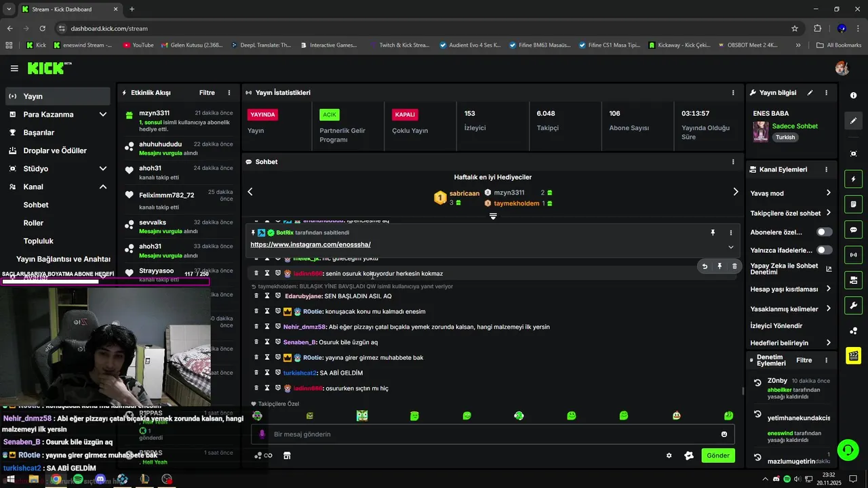This screenshot has width=868, height=488.
Task: Toggle Yalnızca ifadelerle switch
Action: [x=824, y=250]
